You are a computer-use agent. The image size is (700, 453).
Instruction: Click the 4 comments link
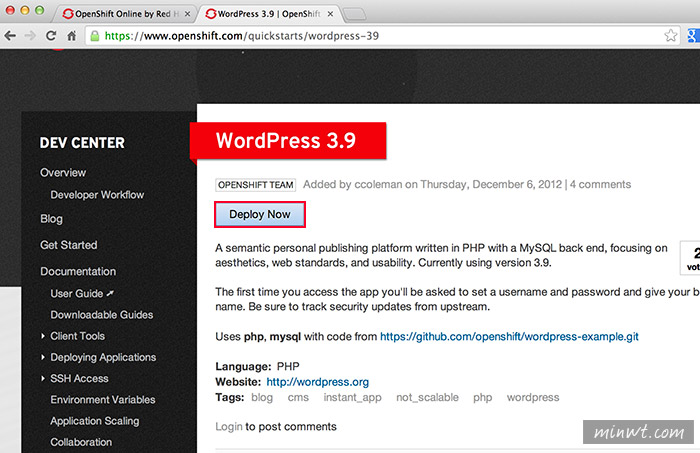click(600, 184)
